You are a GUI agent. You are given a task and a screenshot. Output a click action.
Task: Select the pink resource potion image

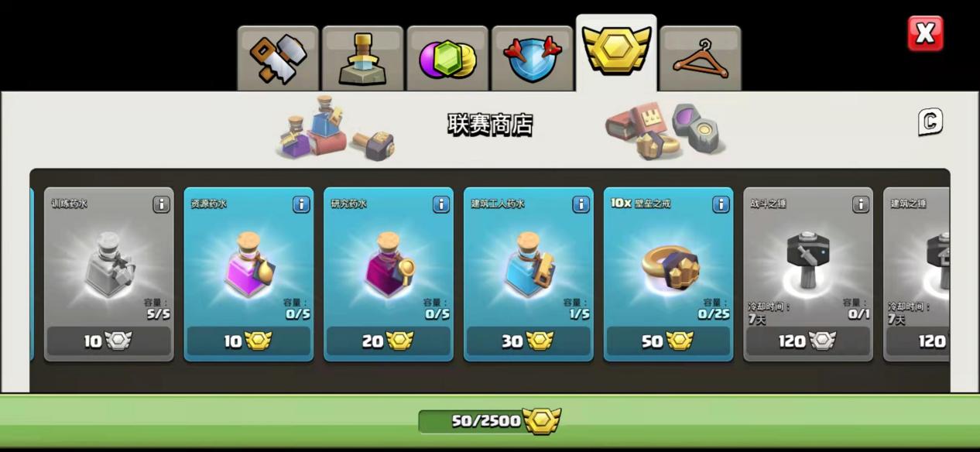[x=250, y=265]
